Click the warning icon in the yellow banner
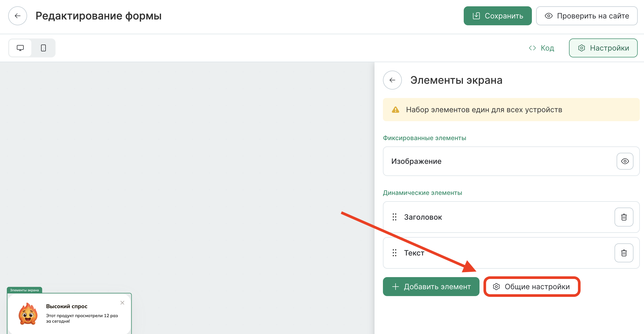The height and width of the screenshot is (334, 644). pyautogui.click(x=395, y=110)
